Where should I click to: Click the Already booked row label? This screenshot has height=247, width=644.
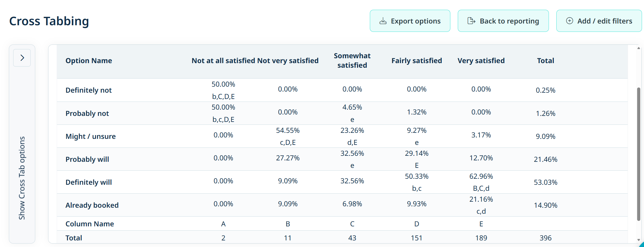click(92, 205)
